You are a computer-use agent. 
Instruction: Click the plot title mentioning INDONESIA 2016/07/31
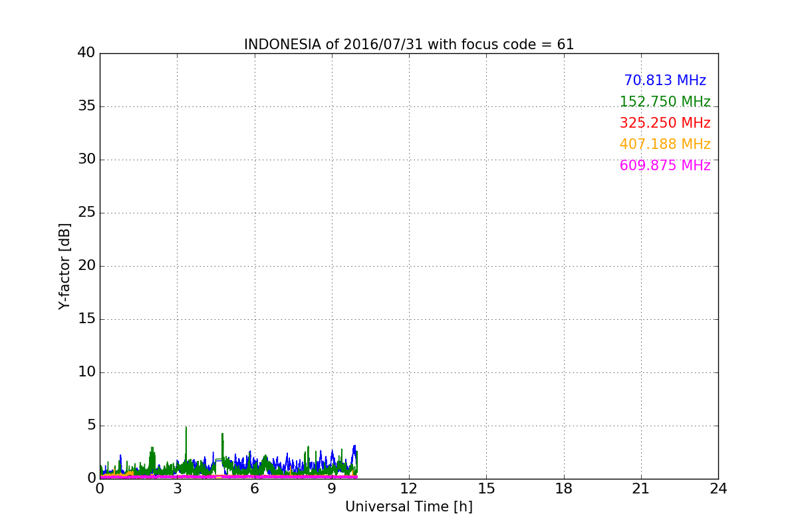tap(409, 45)
